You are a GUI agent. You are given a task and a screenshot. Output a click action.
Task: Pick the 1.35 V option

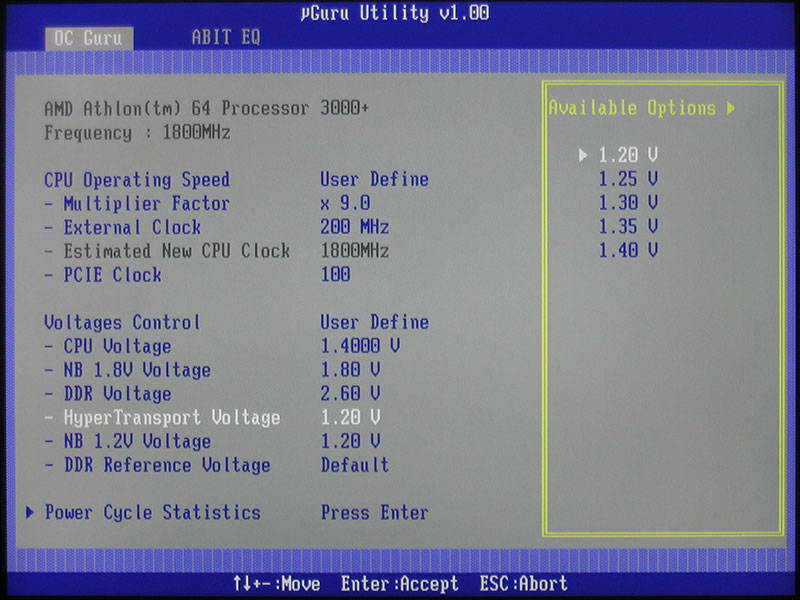coord(628,226)
